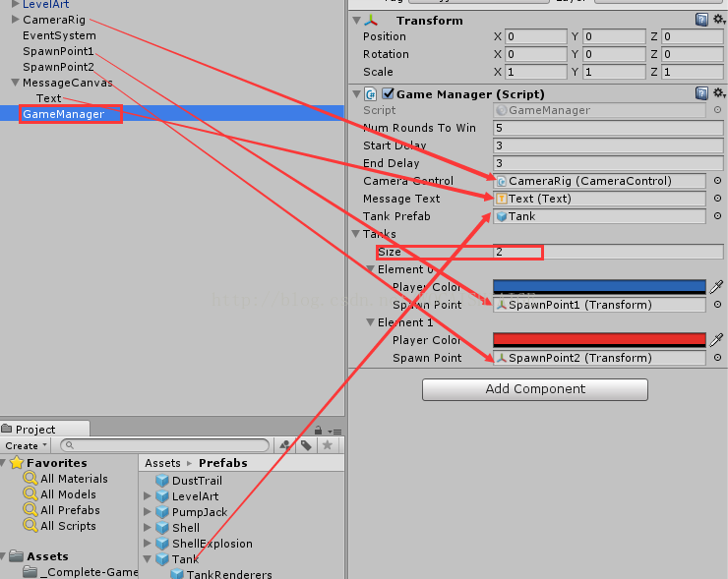Open the Game Manager script gear menu
The height and width of the screenshot is (579, 728).
pyautogui.click(x=719, y=92)
